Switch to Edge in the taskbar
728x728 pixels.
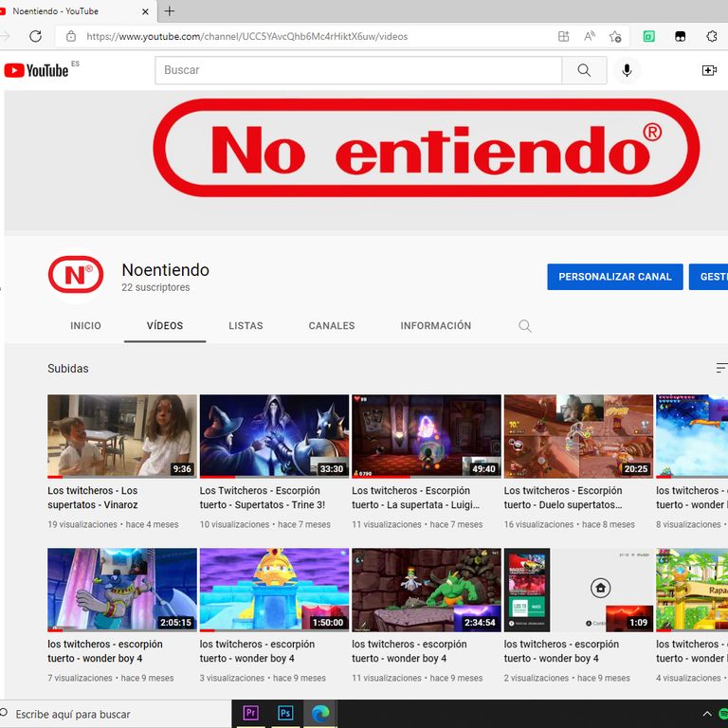(320, 713)
